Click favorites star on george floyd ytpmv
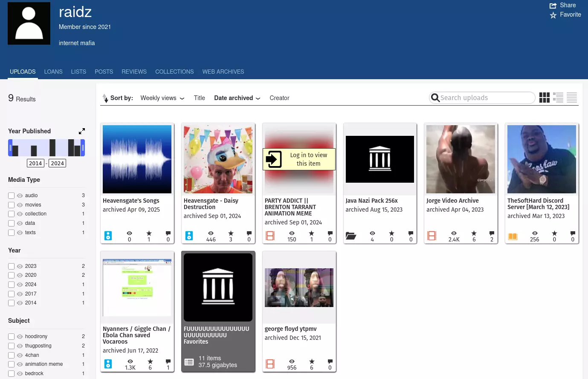 click(312, 362)
